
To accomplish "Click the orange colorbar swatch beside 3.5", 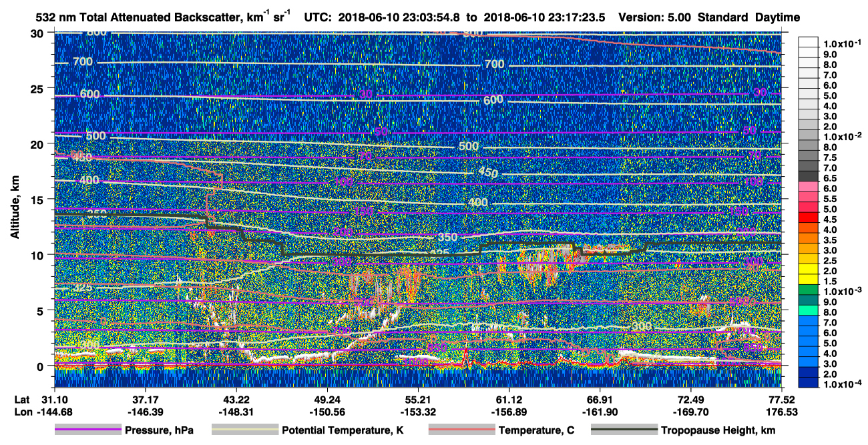I will pyautogui.click(x=808, y=240).
